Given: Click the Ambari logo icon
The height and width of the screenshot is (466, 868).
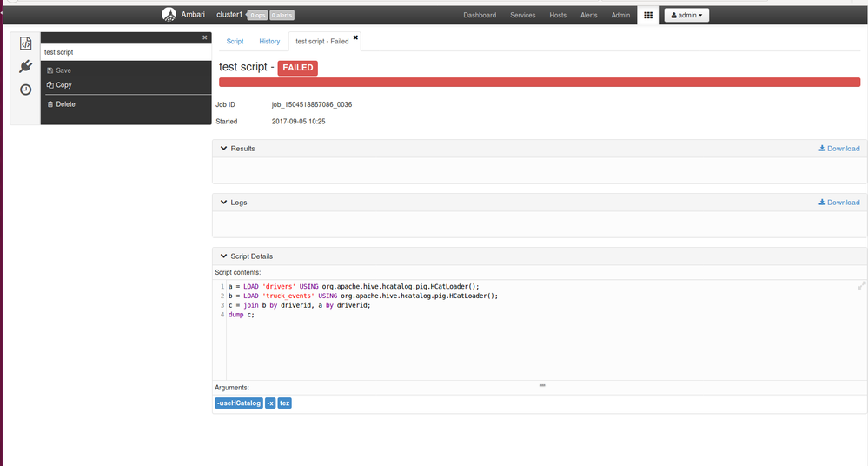Looking at the screenshot, I should coord(169,15).
